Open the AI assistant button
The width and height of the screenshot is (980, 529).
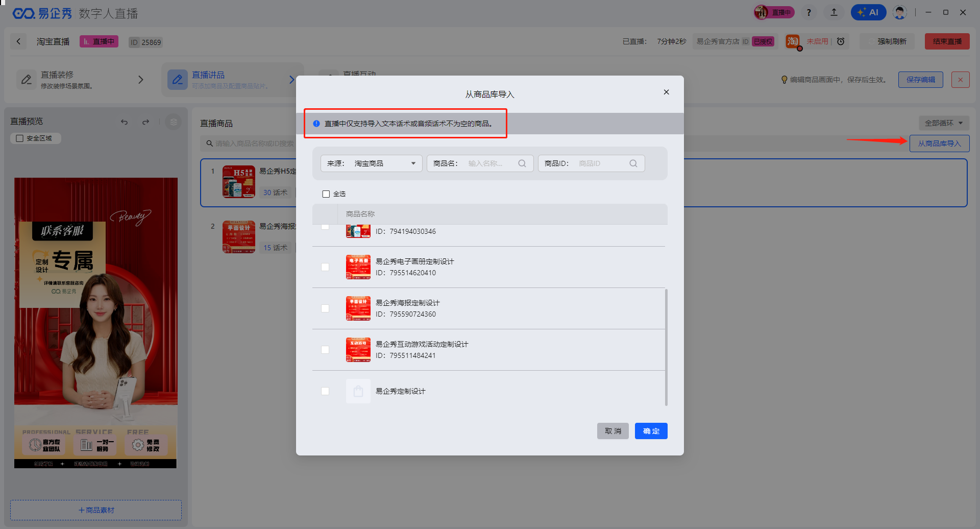(x=868, y=12)
